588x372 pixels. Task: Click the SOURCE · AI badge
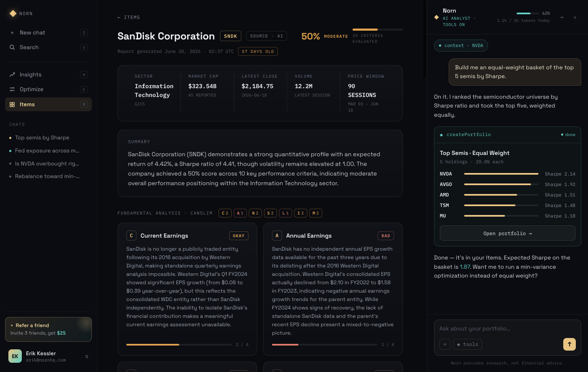[x=267, y=36]
